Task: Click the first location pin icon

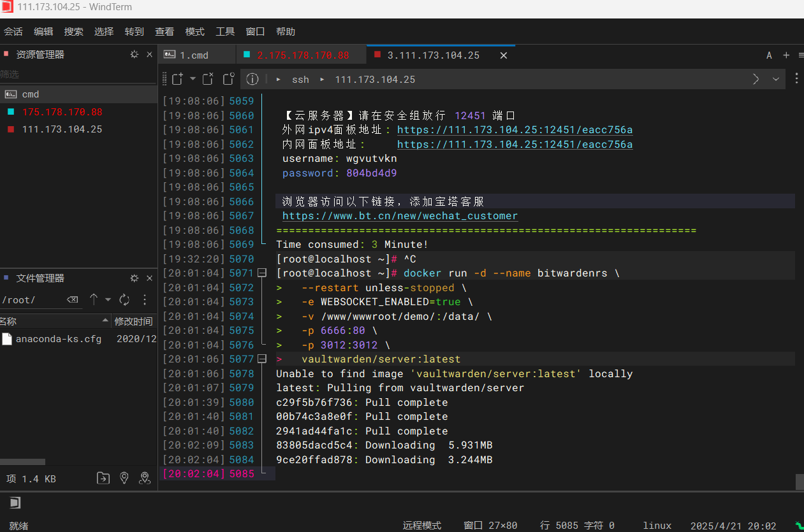Action: [124, 478]
